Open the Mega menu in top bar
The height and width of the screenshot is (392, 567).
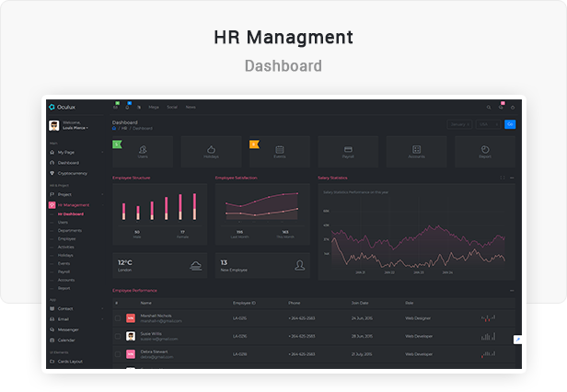pos(154,108)
